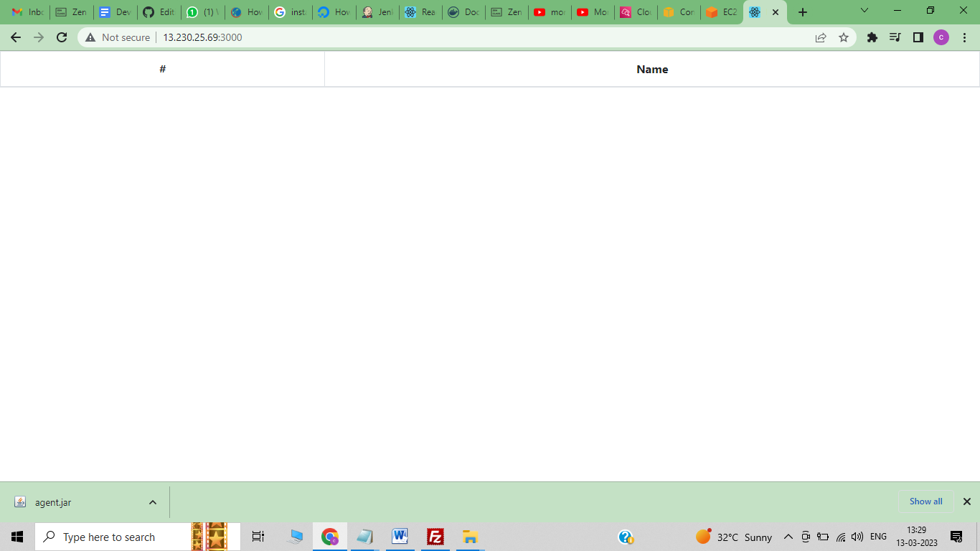The width and height of the screenshot is (980, 551).
Task: Open the Chrome extensions puzzle icon
Action: (872, 37)
